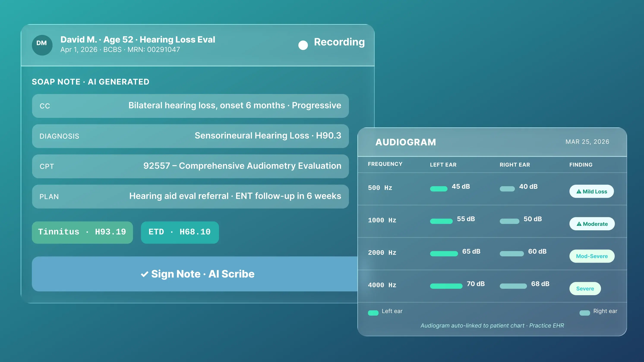Open the audiogram auto-linked Practice EHR link
The height and width of the screenshot is (362, 644).
click(492, 325)
